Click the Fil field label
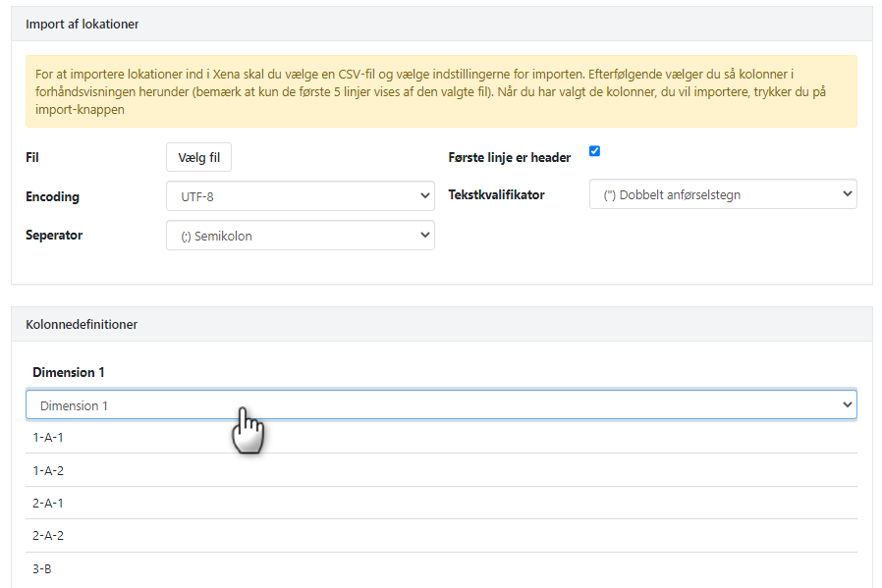 pos(32,157)
